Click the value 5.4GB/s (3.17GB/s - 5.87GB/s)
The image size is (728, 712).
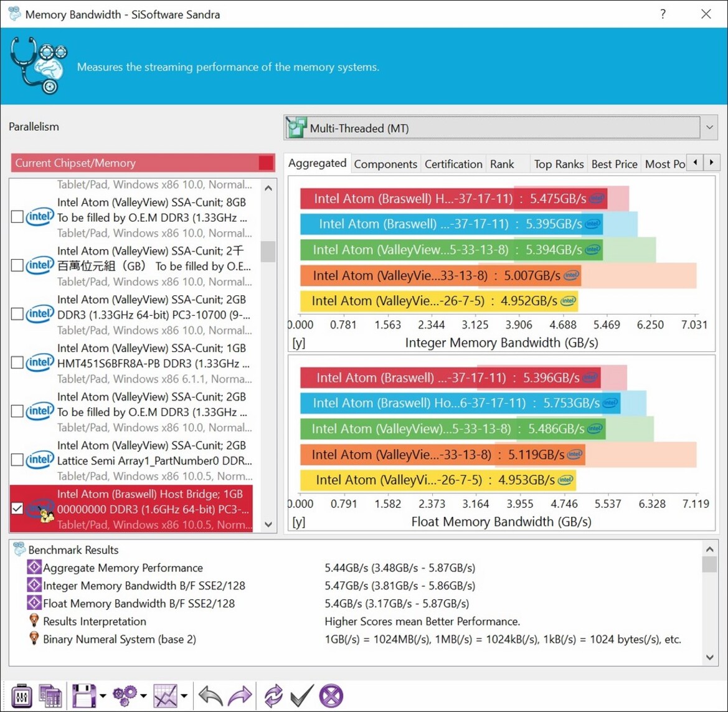click(397, 604)
